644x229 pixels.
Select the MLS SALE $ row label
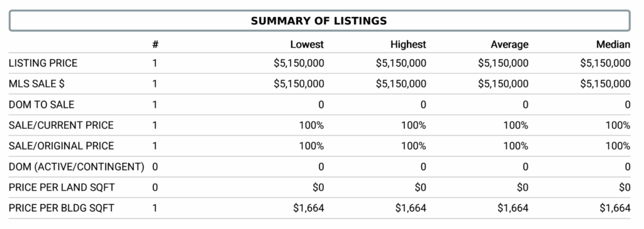point(36,84)
